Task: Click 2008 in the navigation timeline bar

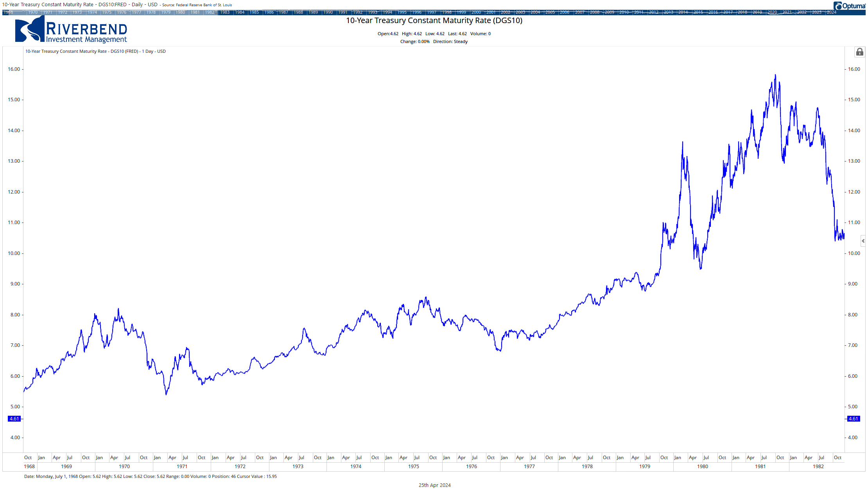Action: click(594, 13)
